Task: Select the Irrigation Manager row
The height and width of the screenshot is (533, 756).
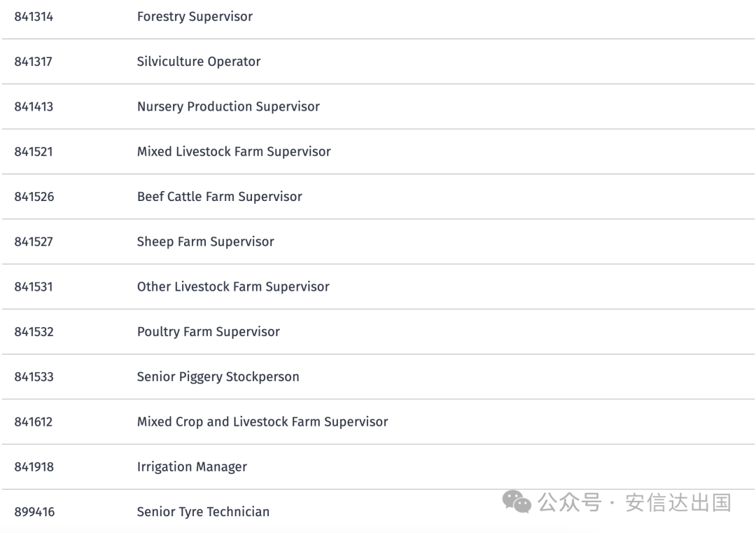Action: tap(192, 466)
